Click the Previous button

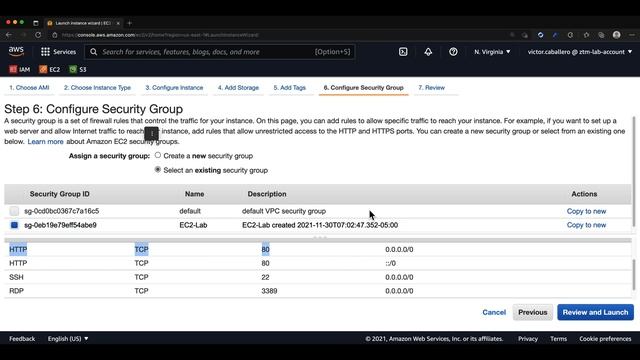pyautogui.click(x=533, y=312)
